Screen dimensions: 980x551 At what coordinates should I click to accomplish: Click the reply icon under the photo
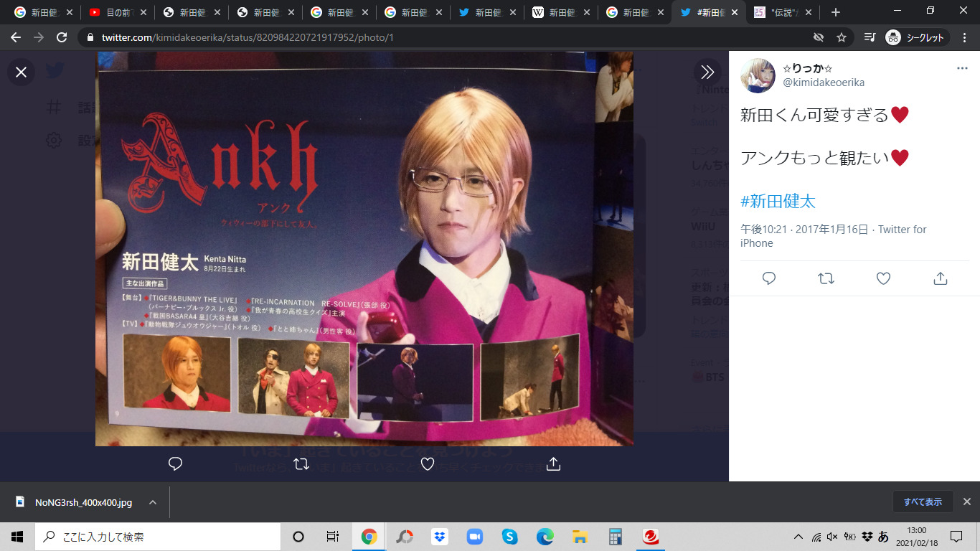click(176, 464)
